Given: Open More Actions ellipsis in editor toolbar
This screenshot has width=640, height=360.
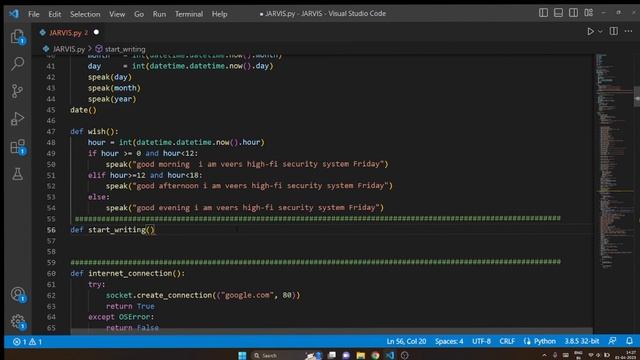Looking at the screenshot, I should tap(629, 31).
